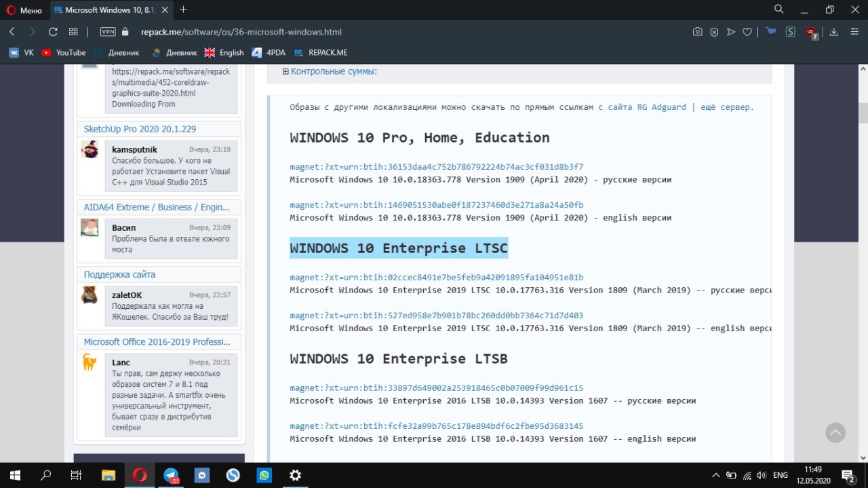Open Telegram from the taskbar

(171, 475)
